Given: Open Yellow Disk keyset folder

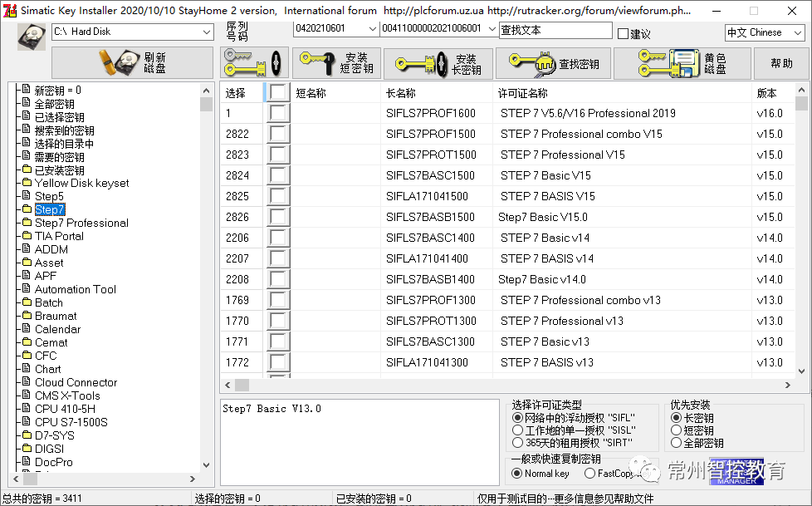Looking at the screenshot, I should tap(82, 183).
